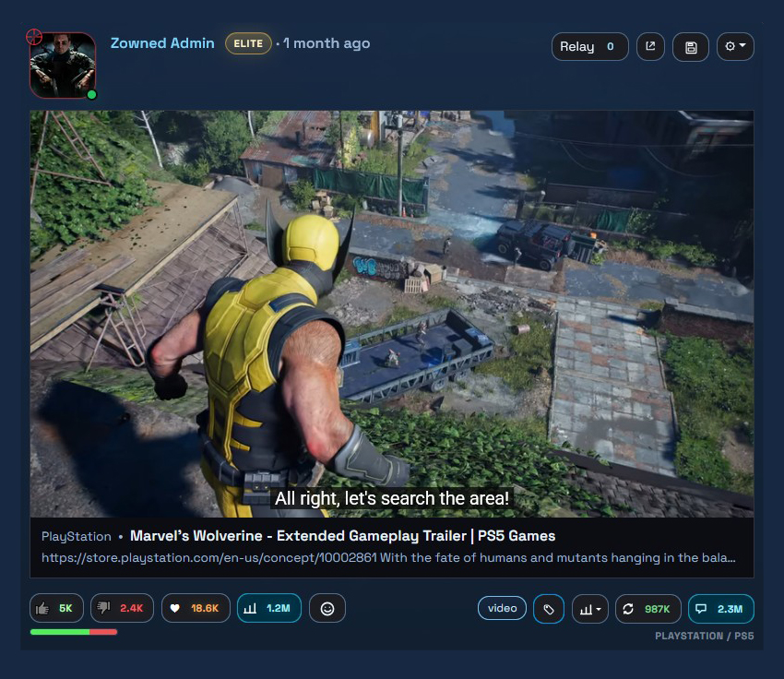
Task: Like the post with thumbs up 5K
Action: coord(56,608)
